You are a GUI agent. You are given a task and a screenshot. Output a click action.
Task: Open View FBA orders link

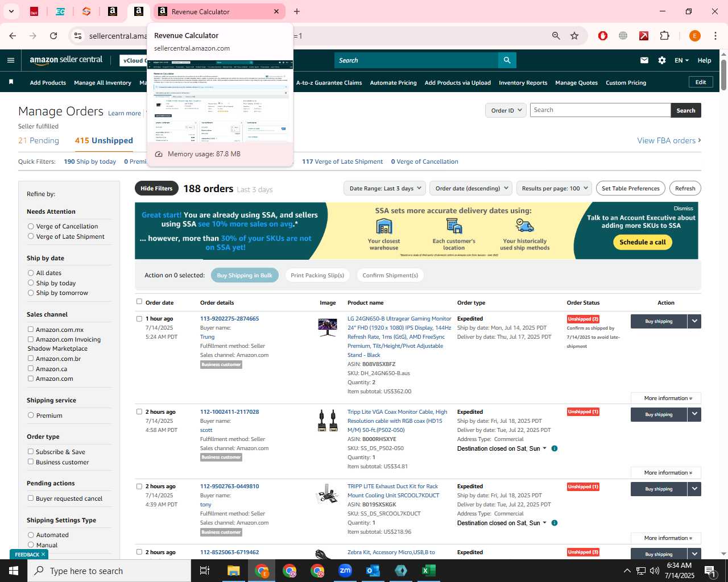[669, 140]
